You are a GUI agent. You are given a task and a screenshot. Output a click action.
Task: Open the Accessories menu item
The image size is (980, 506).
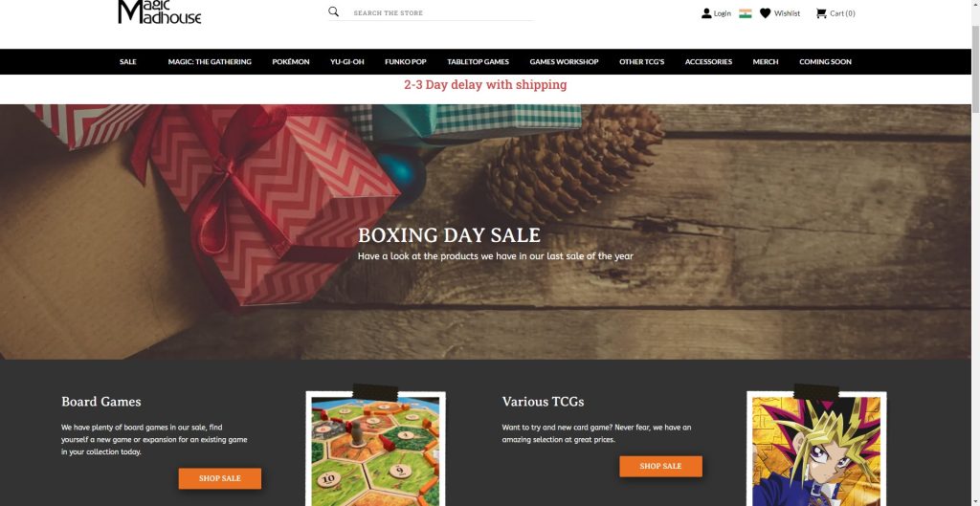point(708,62)
